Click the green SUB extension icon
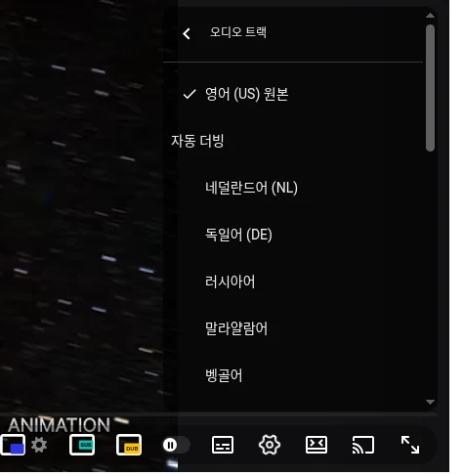464x476 pixels. pos(82,445)
